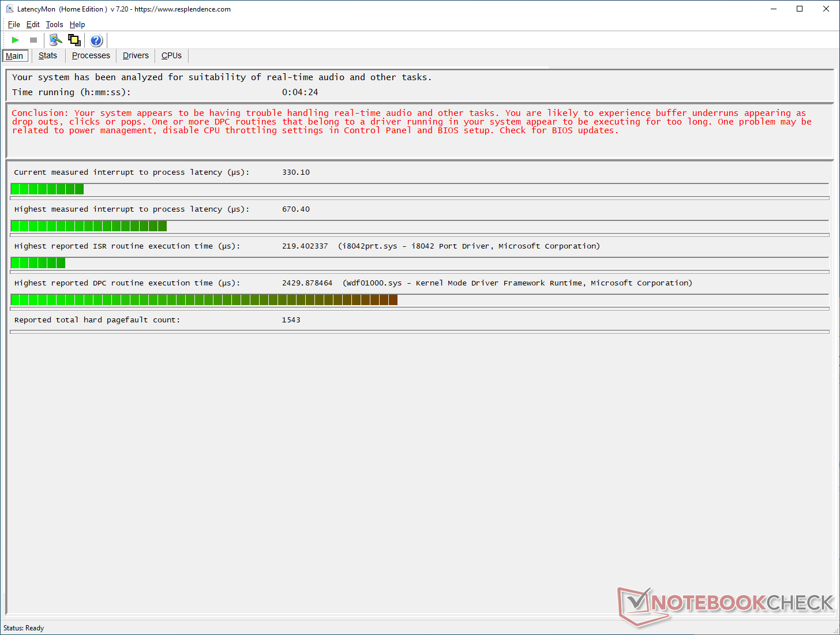Click the system analyzed summary line
840x635 pixels.
222,77
